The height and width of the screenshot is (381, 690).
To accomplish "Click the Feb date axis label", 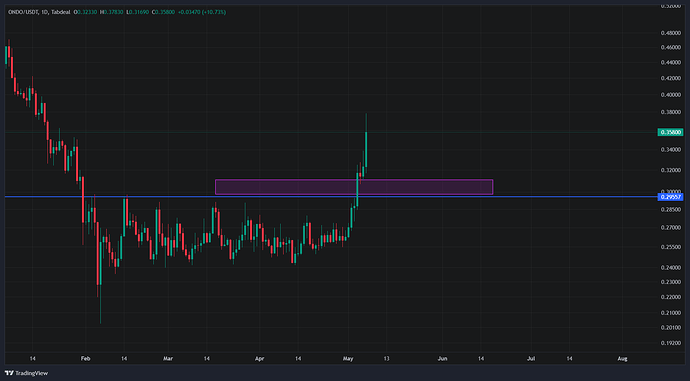I will click(x=85, y=359).
